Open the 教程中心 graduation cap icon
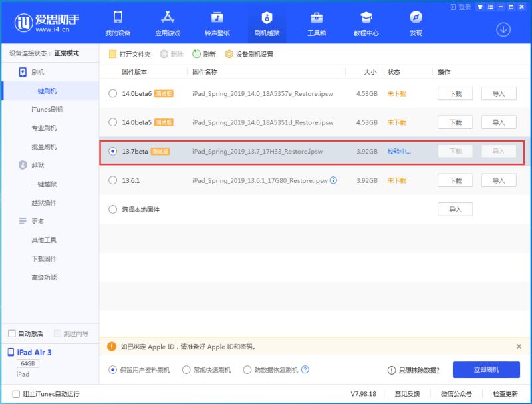This screenshot has height=404, width=532. click(366, 17)
